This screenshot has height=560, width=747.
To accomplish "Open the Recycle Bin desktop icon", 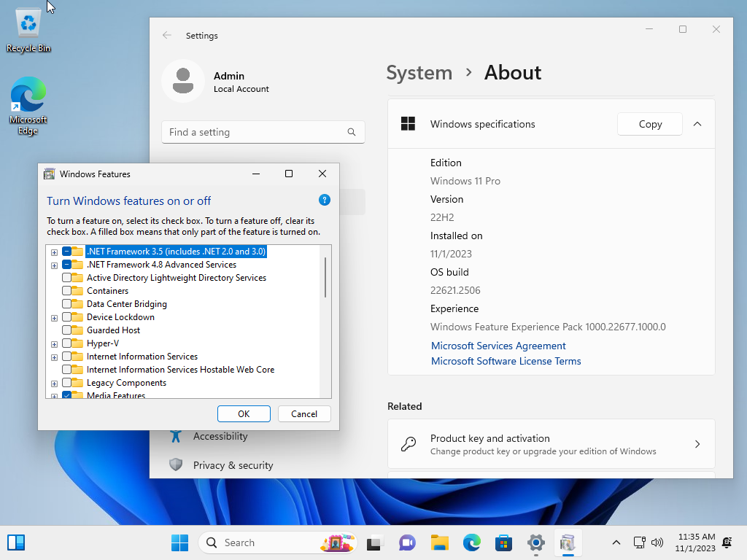I will pyautogui.click(x=28, y=30).
